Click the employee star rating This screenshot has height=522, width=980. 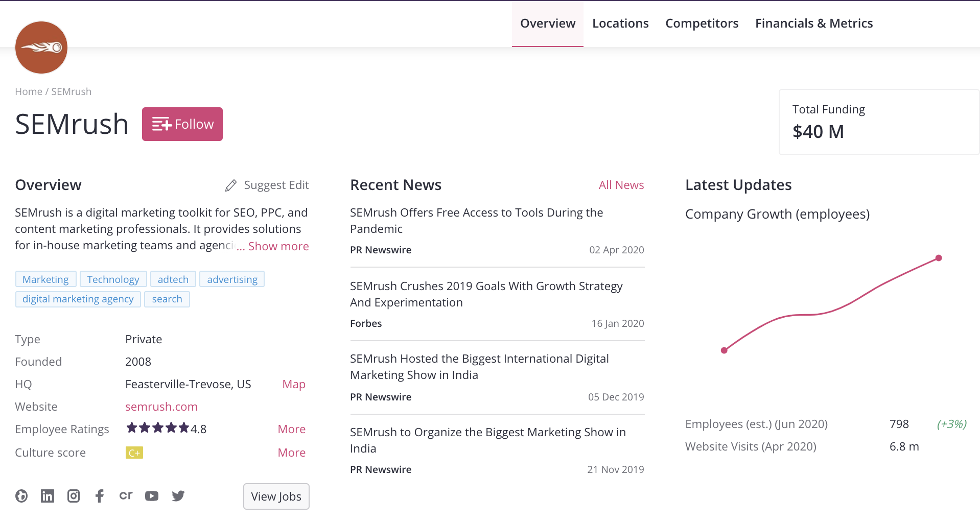click(158, 428)
